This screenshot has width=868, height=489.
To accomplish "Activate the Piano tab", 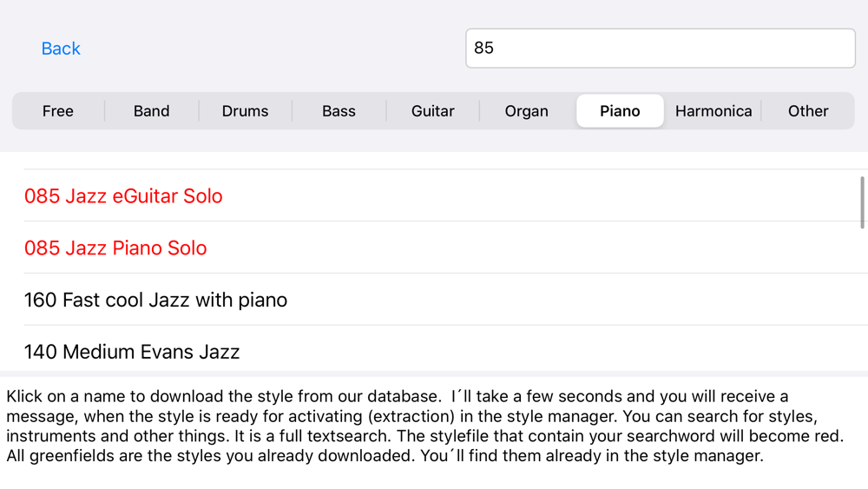I will tap(620, 111).
